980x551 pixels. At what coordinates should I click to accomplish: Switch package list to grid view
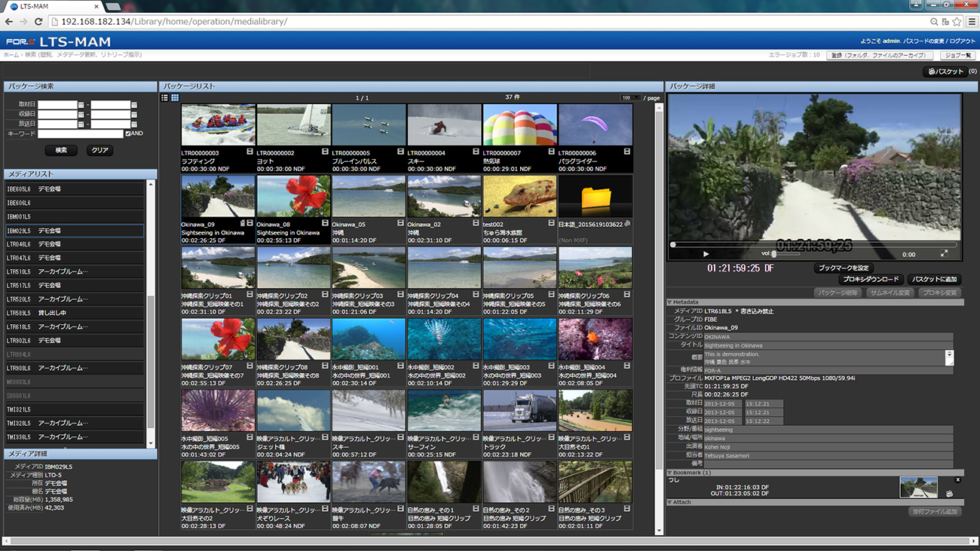(175, 98)
